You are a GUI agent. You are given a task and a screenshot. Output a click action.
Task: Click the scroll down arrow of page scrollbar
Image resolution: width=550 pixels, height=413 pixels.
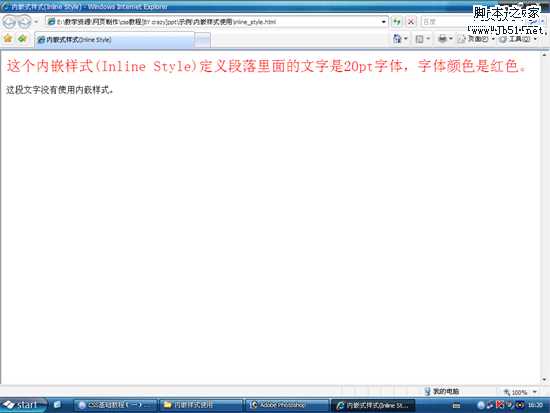click(x=544, y=380)
